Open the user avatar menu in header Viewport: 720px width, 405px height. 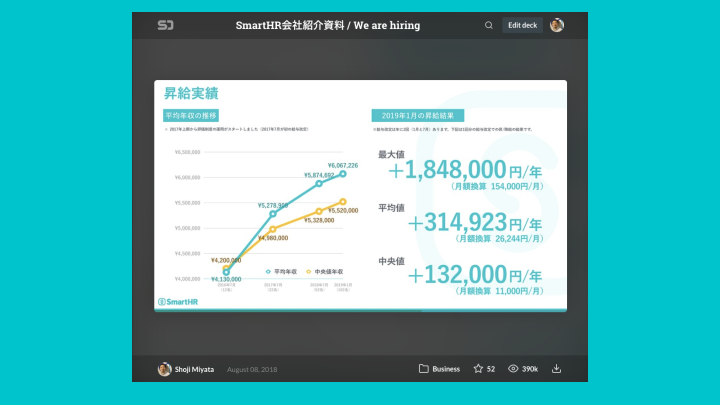click(557, 25)
